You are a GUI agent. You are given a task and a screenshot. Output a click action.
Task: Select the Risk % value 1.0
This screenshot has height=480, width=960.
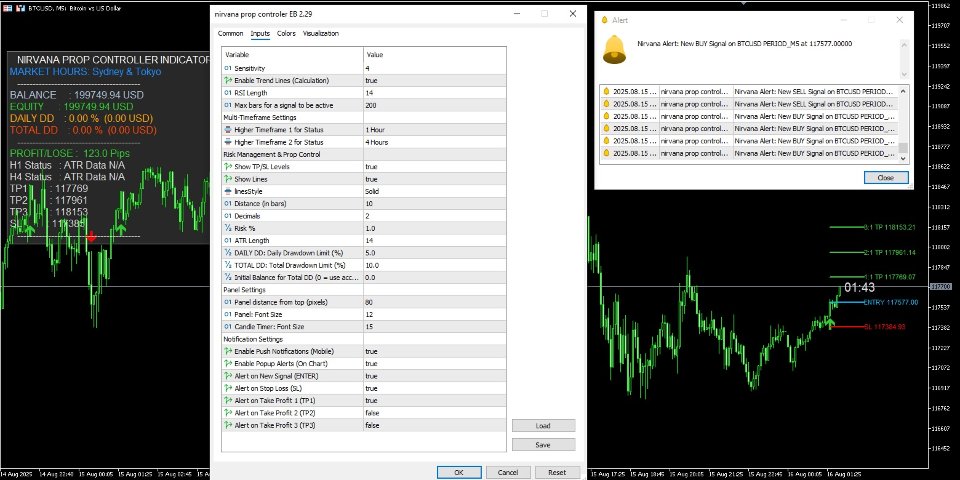tap(435, 228)
